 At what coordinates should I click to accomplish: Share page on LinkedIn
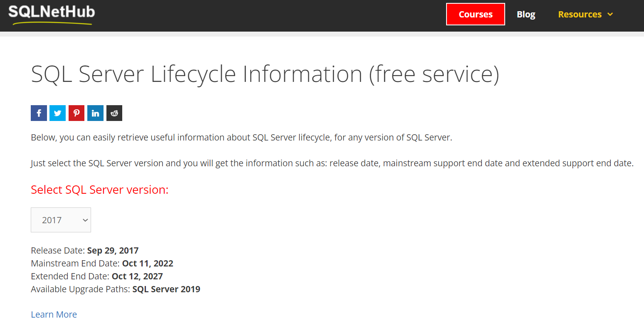pos(95,113)
